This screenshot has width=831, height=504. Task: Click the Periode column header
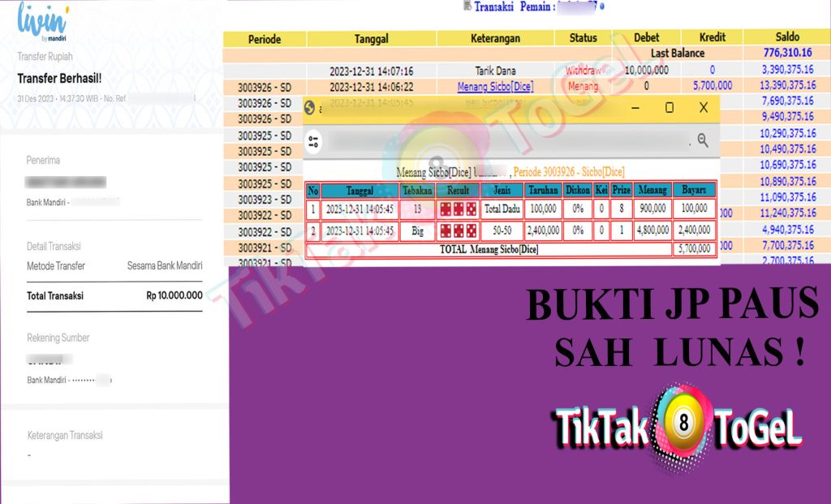tap(265, 39)
